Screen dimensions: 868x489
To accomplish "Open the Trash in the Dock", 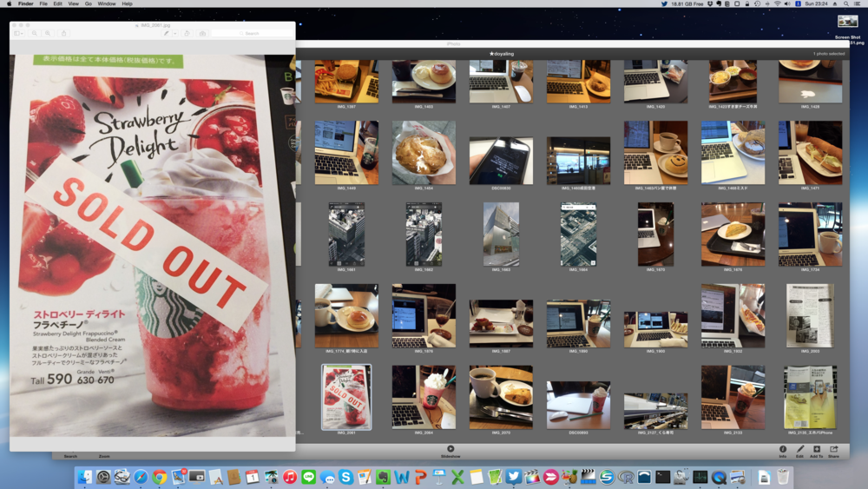I will tap(783, 477).
